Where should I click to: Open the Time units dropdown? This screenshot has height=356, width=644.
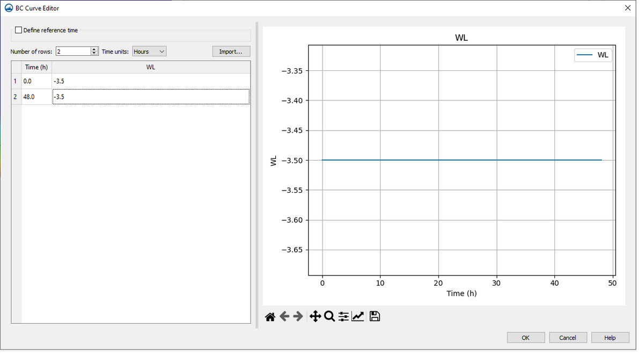point(149,51)
